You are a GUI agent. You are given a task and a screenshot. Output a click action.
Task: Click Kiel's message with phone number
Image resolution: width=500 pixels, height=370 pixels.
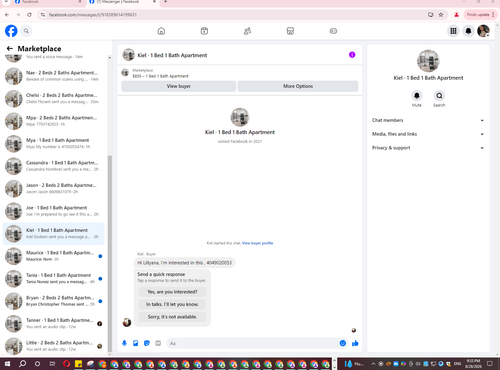pos(184,263)
